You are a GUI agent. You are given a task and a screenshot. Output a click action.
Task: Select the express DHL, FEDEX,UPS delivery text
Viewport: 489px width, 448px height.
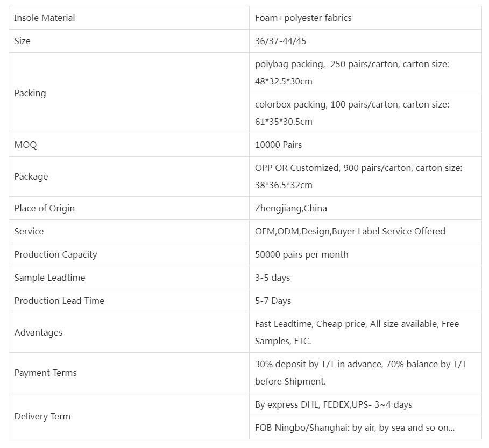334,404
